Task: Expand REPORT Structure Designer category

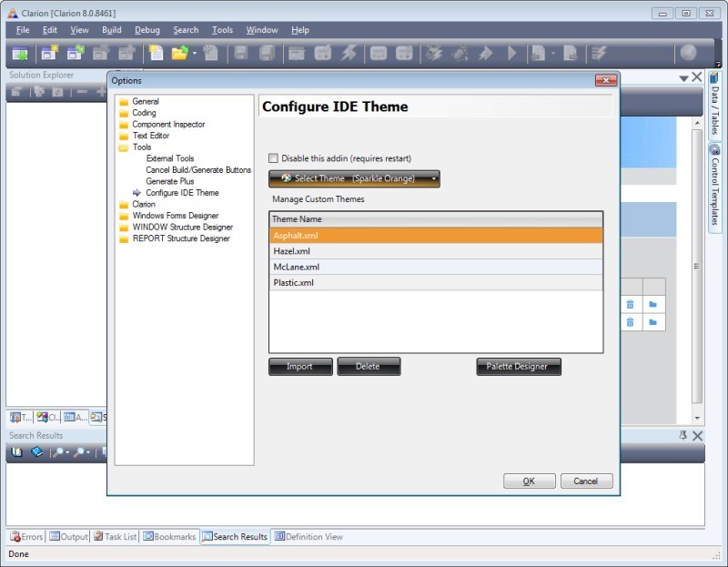Action: click(x=181, y=238)
